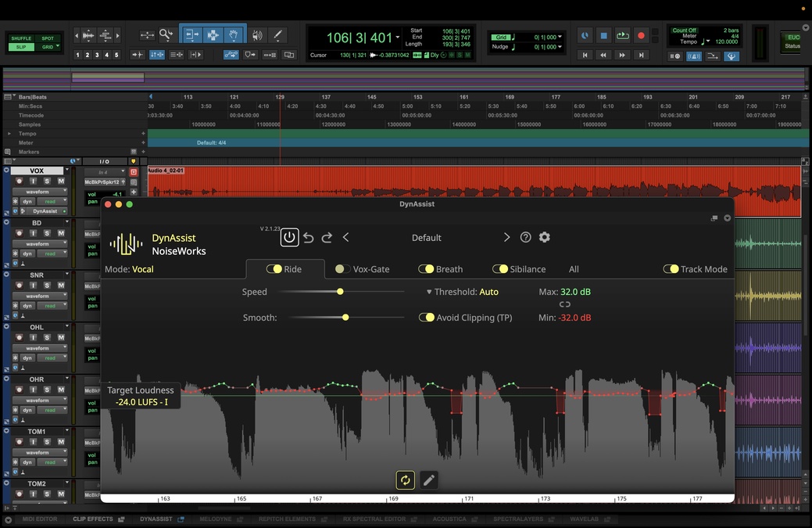
Task: Click the pencil edit icon below waveform
Action: (x=428, y=480)
